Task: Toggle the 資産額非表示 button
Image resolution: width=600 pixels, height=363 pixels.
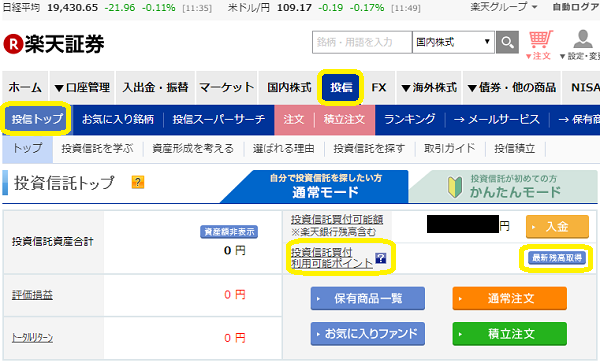Action: (229, 232)
